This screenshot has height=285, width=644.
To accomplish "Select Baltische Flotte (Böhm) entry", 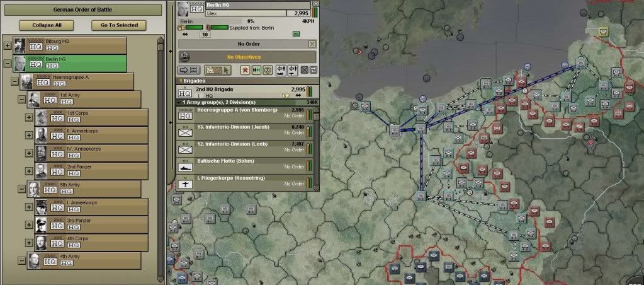I will click(245, 166).
